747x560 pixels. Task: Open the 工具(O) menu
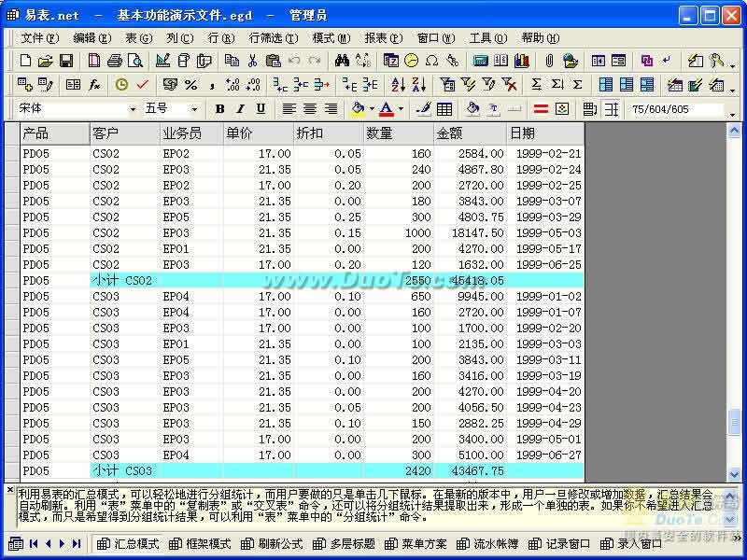488,38
